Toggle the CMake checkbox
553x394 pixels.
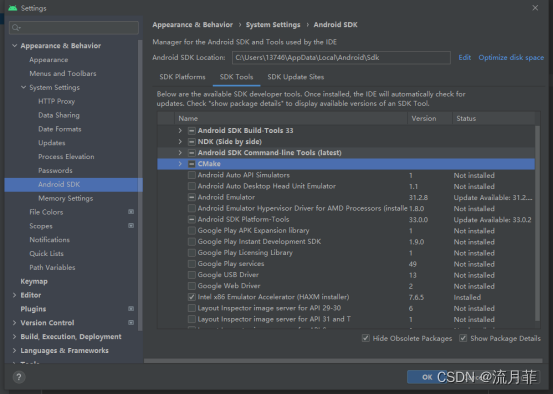tap(192, 164)
